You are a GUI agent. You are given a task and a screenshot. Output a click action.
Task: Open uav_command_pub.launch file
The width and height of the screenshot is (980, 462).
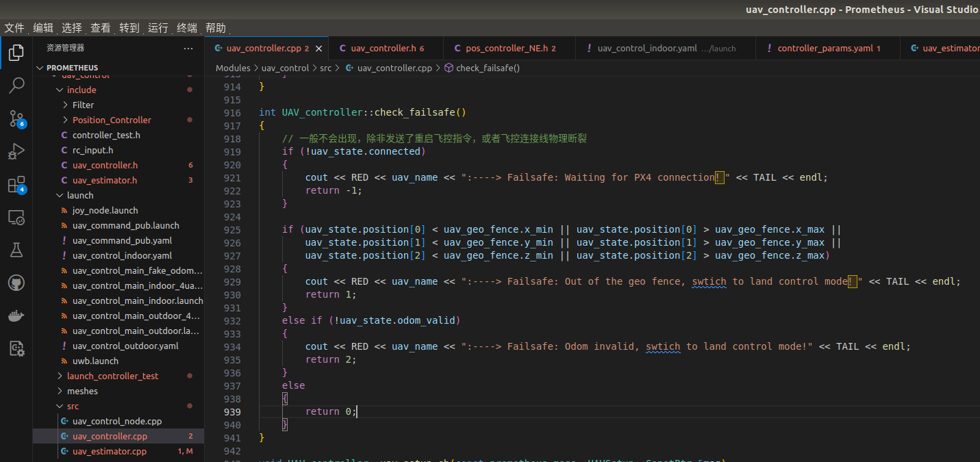[x=118, y=225]
